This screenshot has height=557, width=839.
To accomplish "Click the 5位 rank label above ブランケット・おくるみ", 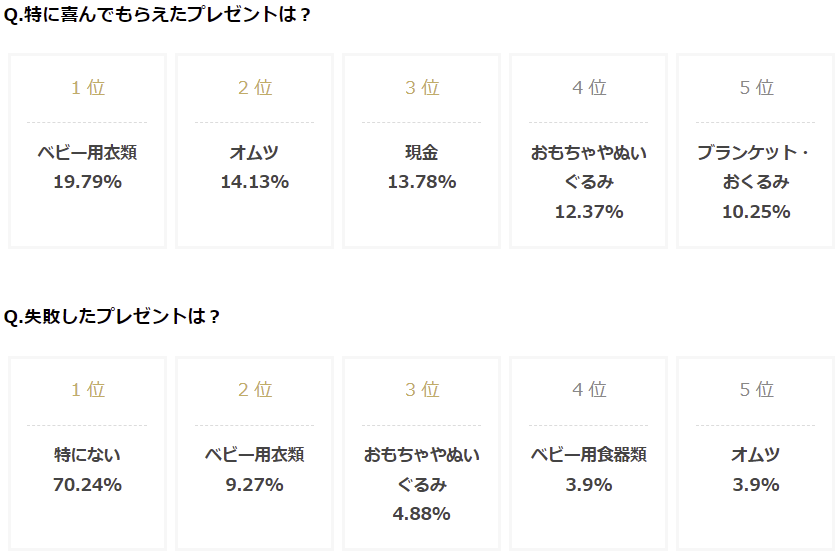I will (x=756, y=88).
